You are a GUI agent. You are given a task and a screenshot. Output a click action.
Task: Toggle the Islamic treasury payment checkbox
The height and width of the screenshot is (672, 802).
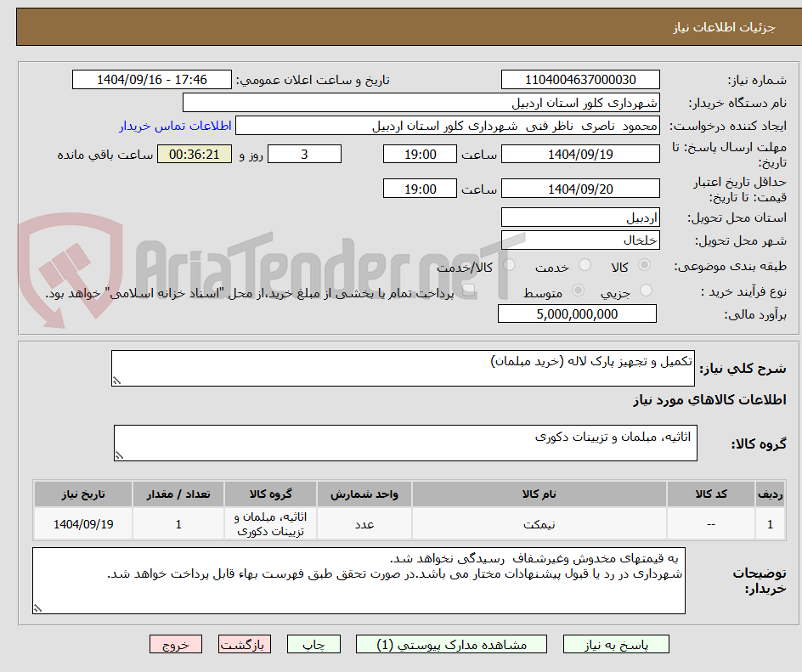(468, 291)
